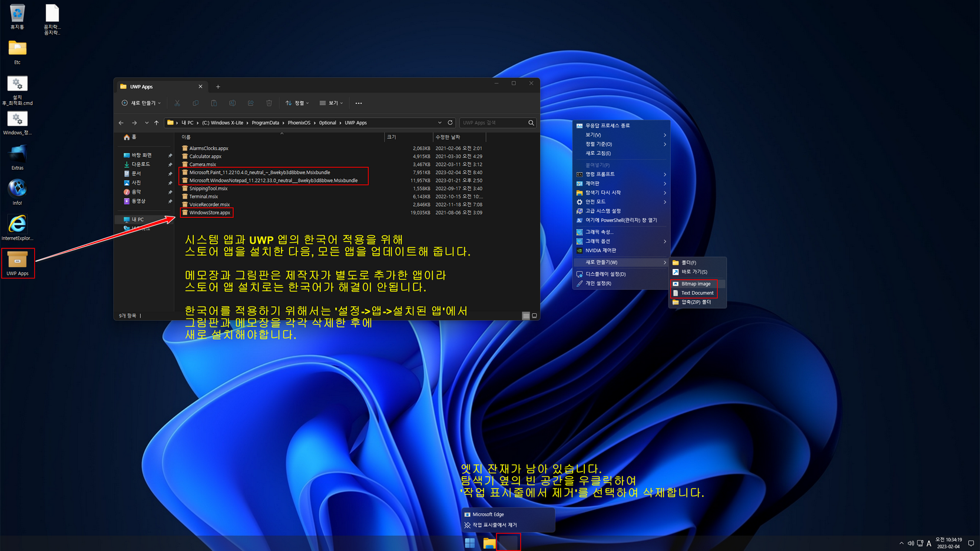Open the 정렬 sort dropdown
The width and height of the screenshot is (980, 551).
pos(297,103)
